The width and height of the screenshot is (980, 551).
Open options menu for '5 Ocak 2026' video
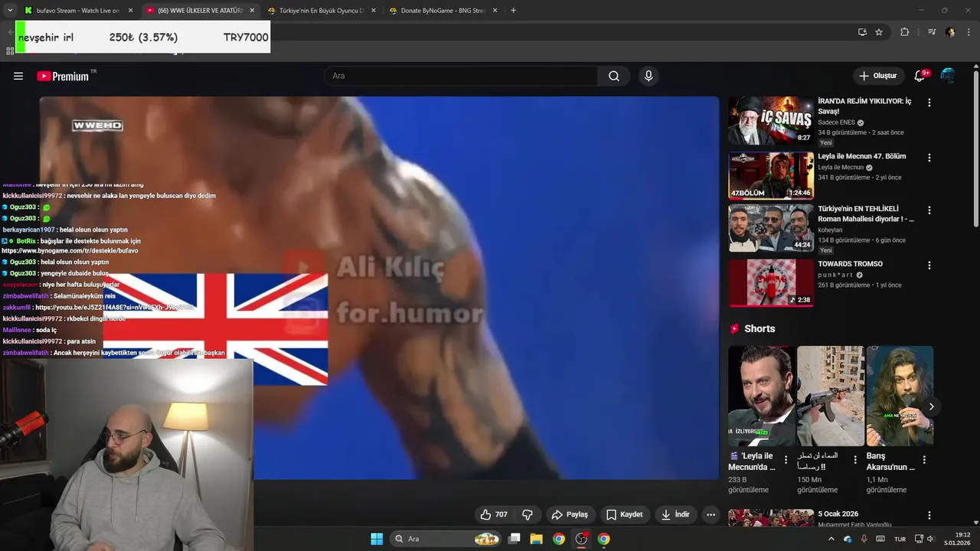[x=929, y=516]
